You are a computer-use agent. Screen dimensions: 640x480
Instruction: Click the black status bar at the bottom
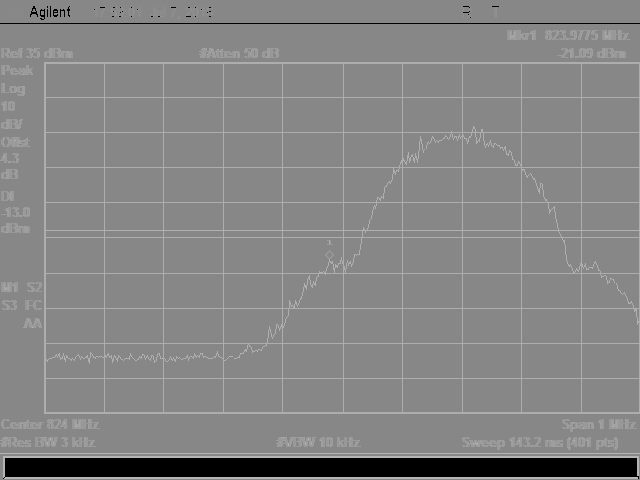tap(320, 468)
